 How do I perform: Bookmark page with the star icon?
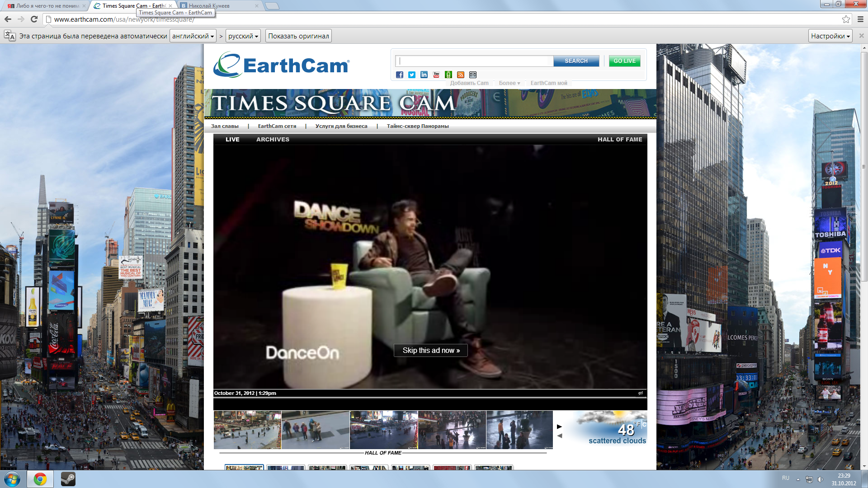846,19
